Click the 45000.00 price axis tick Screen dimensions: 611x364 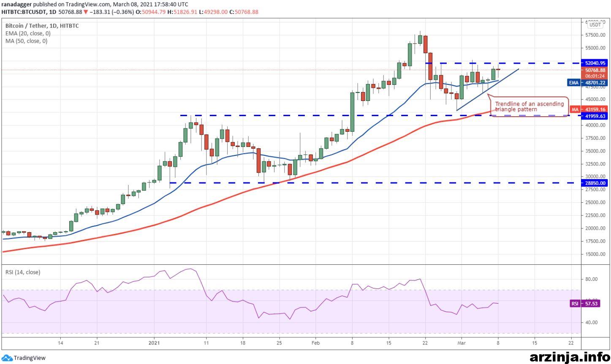[595, 100]
